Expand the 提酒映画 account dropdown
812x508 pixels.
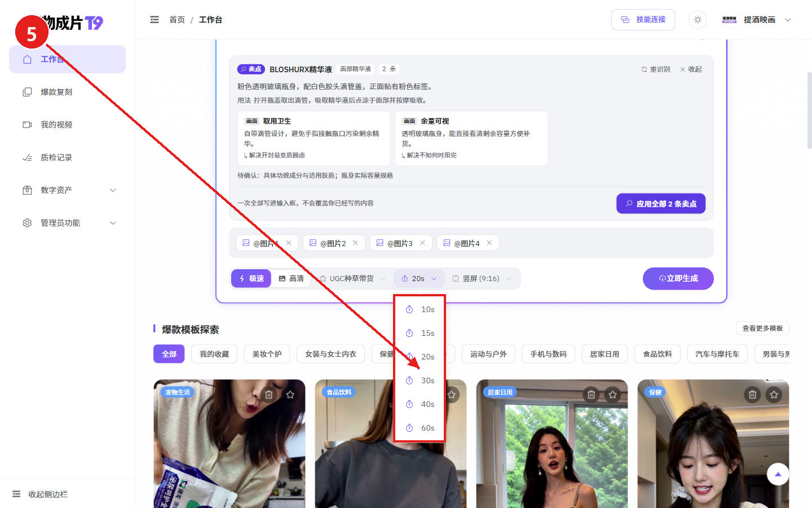(757, 20)
